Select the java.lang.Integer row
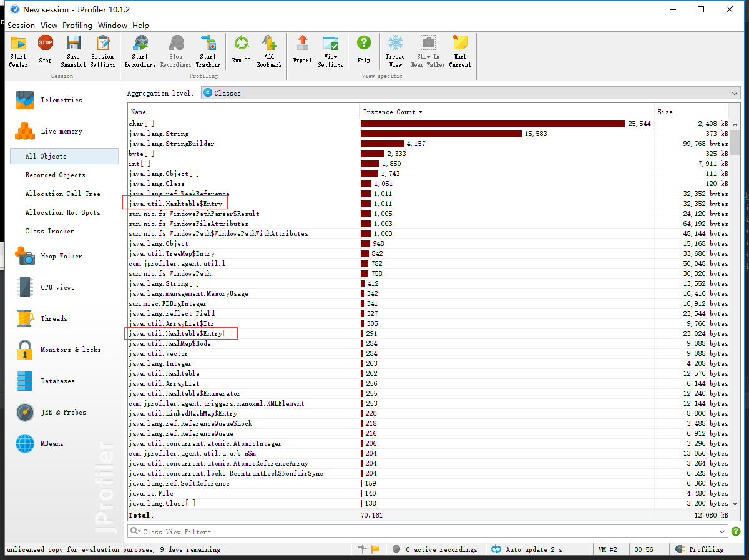 (429, 363)
